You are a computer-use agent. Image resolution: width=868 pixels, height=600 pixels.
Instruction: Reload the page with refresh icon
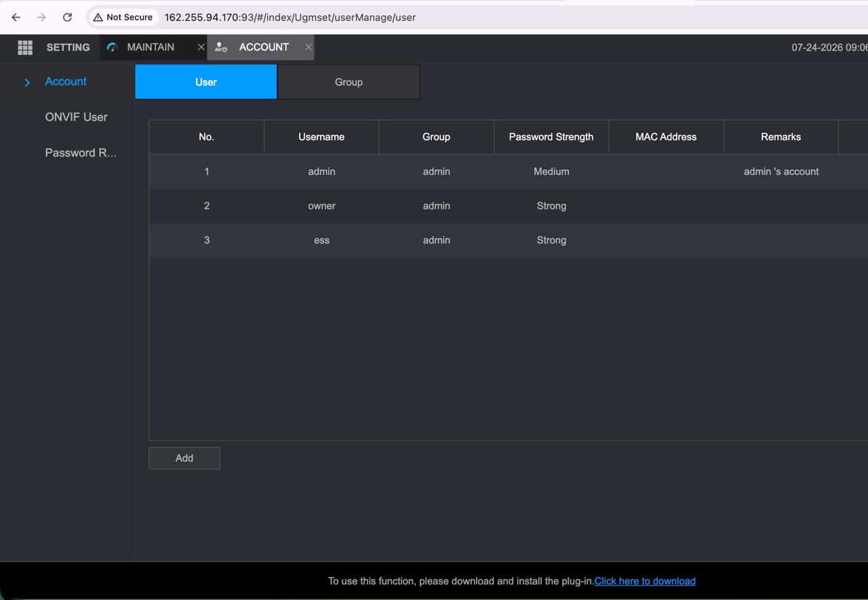(x=67, y=17)
